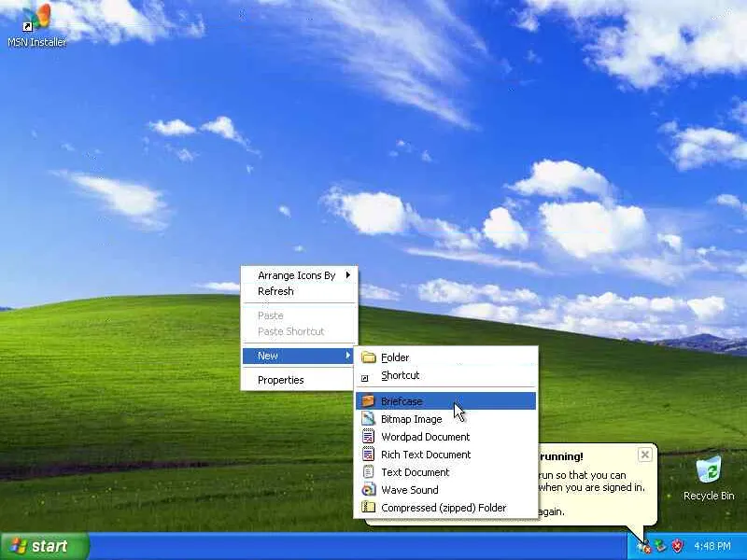Screen dimensions: 747x560
Task: Choose Arrange Icons By menu entry
Action: click(x=299, y=275)
